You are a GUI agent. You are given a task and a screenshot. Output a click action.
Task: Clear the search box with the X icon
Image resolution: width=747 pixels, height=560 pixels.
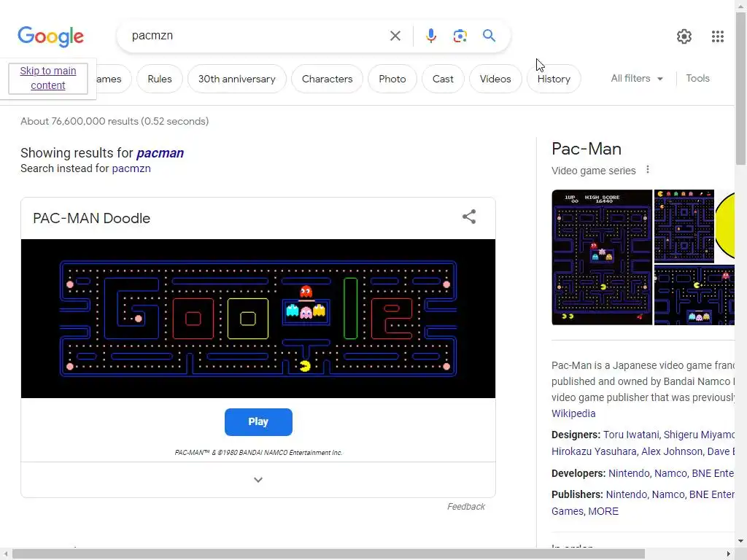[x=395, y=36]
